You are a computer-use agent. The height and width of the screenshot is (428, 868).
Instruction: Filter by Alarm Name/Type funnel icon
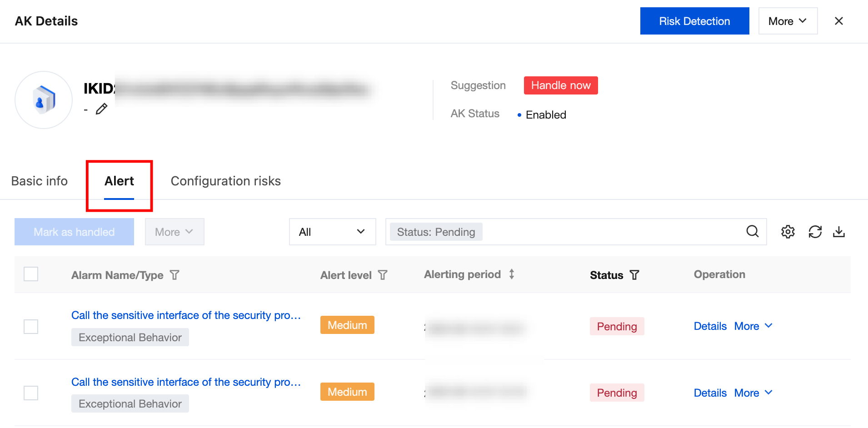(x=175, y=275)
